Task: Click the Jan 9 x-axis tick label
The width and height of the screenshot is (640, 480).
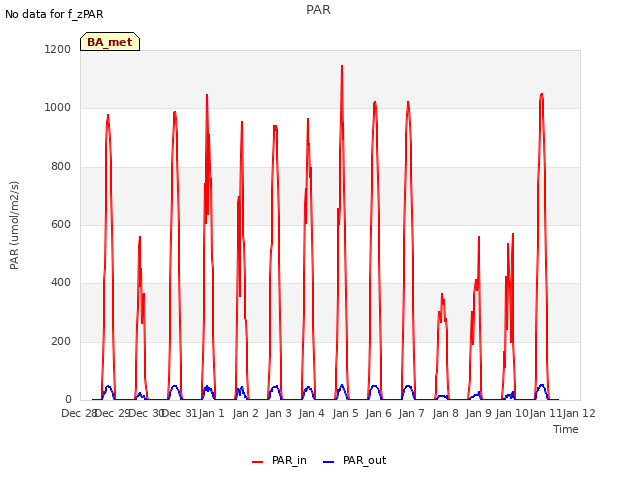Action: [478, 413]
